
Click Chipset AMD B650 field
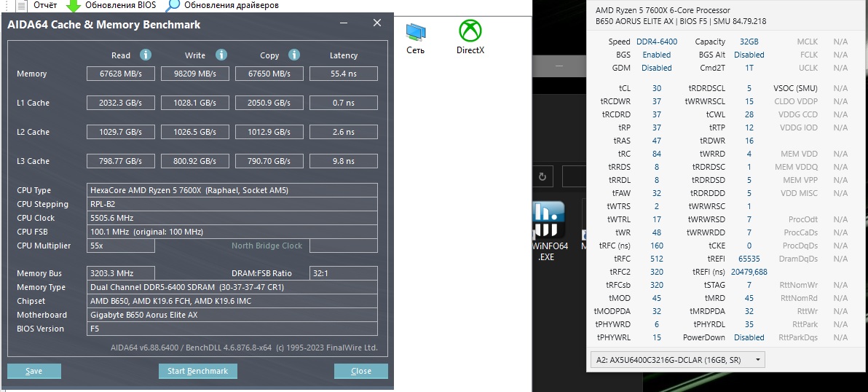pyautogui.click(x=232, y=301)
